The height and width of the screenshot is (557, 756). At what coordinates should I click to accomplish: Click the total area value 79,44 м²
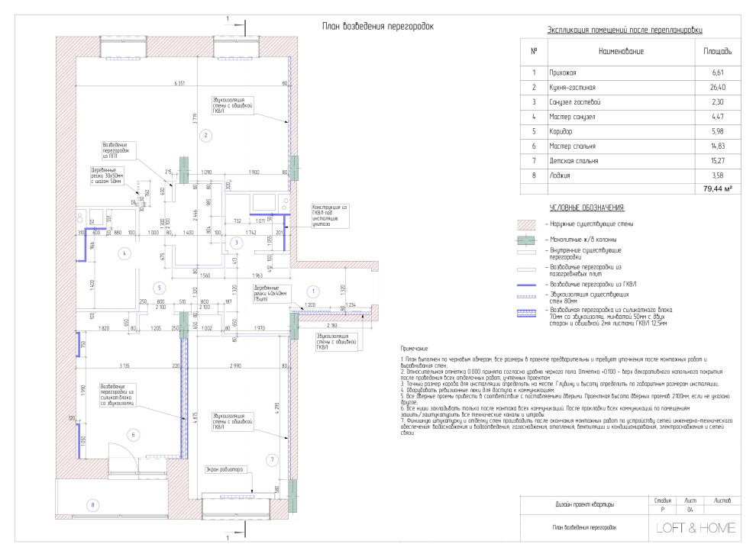[717, 190]
